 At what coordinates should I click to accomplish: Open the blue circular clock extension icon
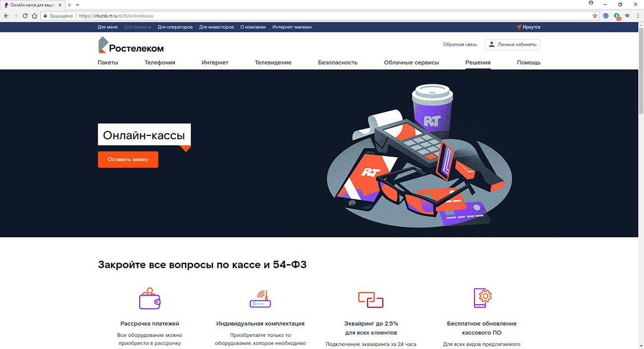point(606,16)
